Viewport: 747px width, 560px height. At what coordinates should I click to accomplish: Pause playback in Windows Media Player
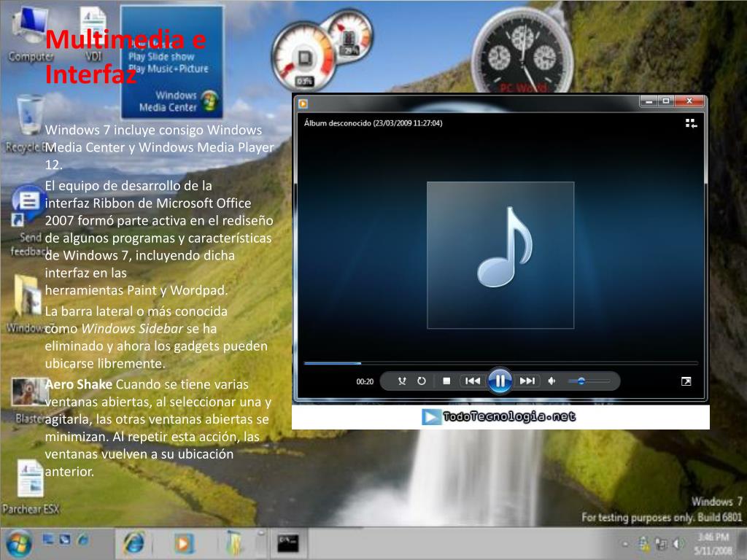click(x=500, y=381)
